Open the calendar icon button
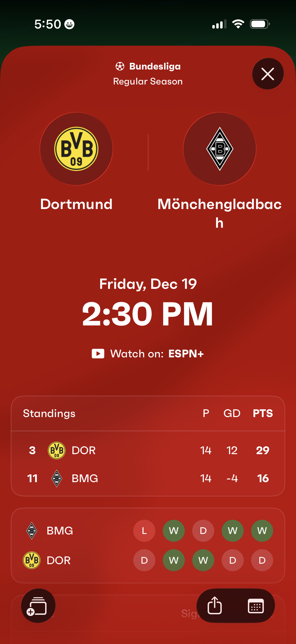This screenshot has width=296, height=644. [256, 605]
